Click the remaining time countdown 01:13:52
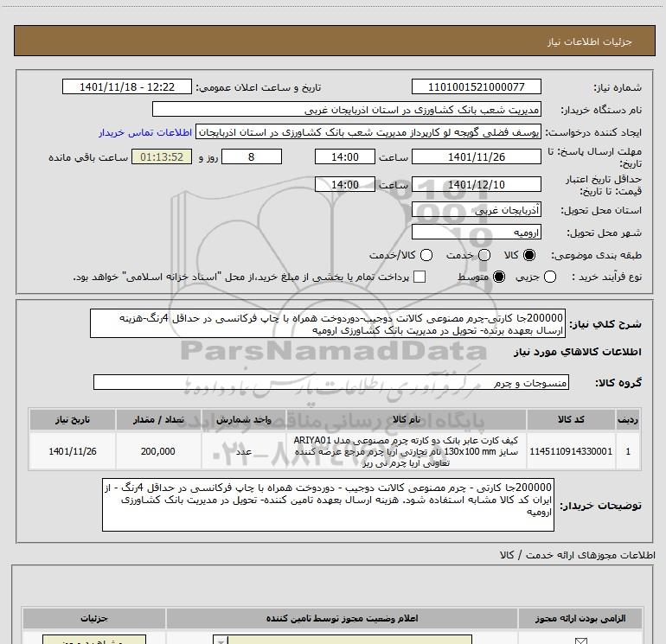Viewport: 666px width, 644px height. click(162, 156)
